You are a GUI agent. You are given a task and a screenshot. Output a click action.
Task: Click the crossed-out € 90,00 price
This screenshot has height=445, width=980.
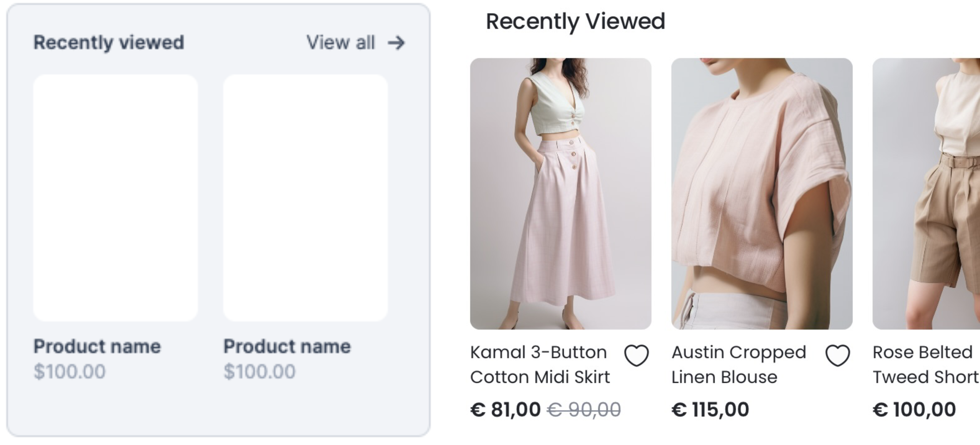click(584, 410)
